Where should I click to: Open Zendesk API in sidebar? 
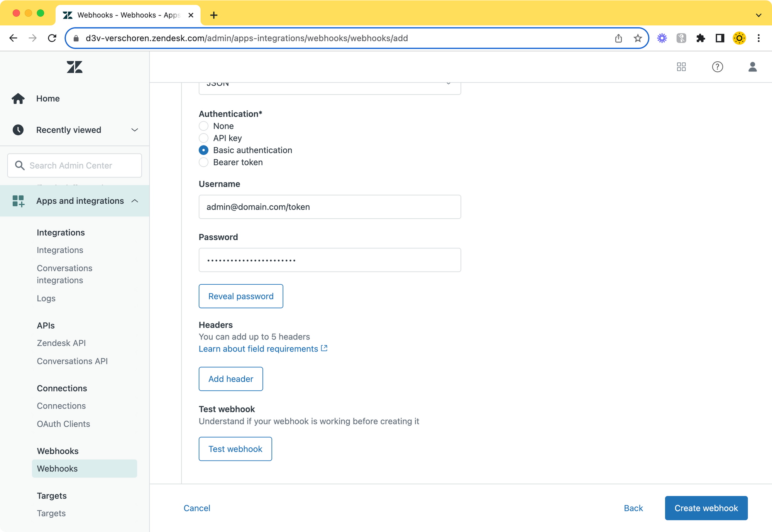click(x=61, y=343)
